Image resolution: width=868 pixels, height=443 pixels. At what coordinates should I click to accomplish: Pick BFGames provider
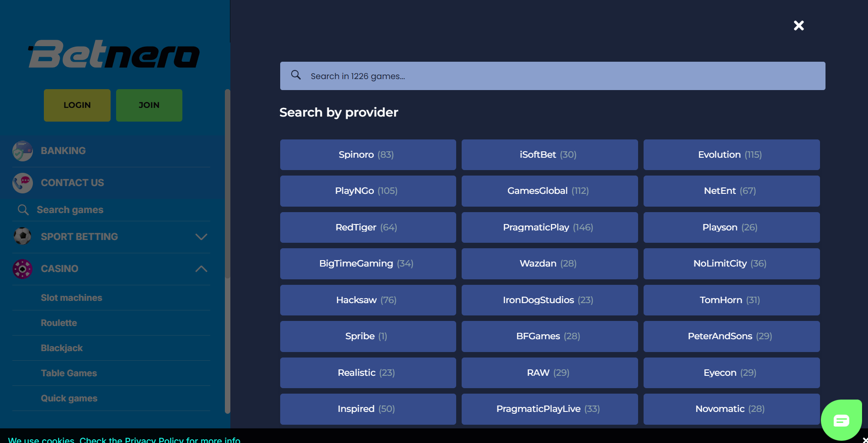tap(549, 336)
